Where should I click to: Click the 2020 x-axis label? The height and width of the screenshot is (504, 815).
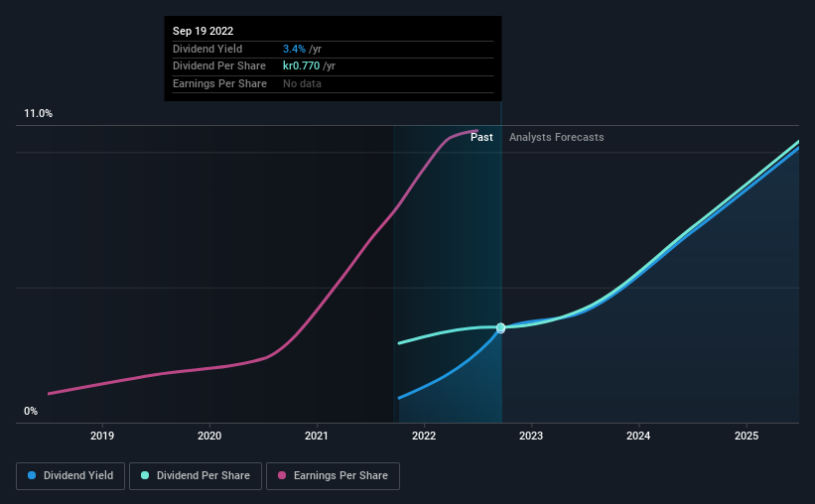209,436
